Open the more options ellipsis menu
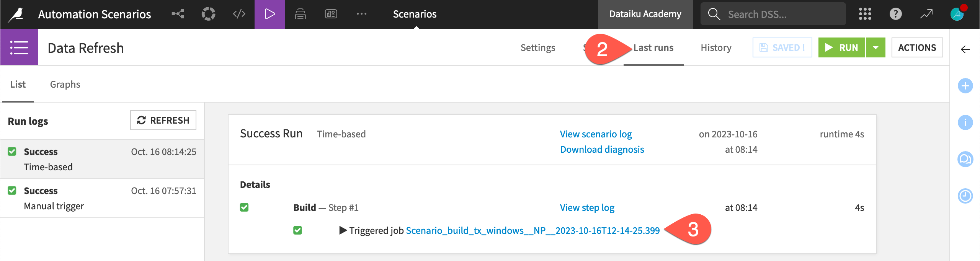This screenshot has width=980, height=261. [361, 14]
